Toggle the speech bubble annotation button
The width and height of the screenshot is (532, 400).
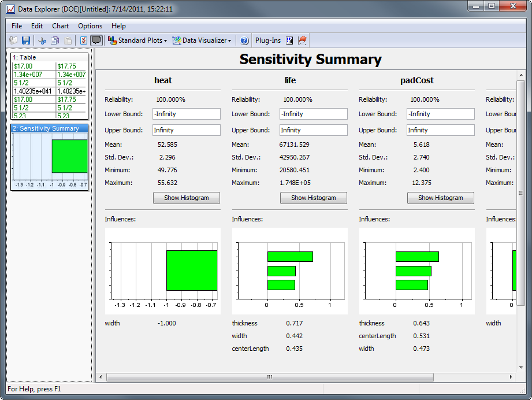point(96,40)
